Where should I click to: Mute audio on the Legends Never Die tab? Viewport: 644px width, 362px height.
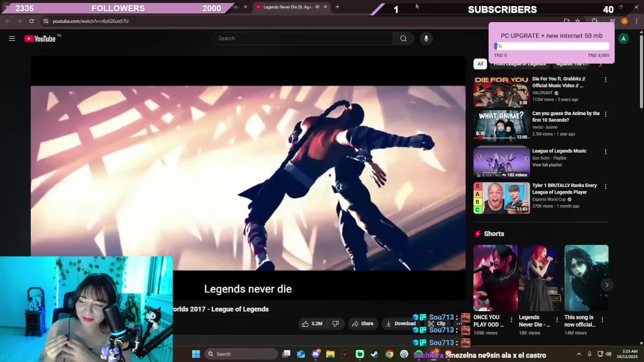(317, 7)
